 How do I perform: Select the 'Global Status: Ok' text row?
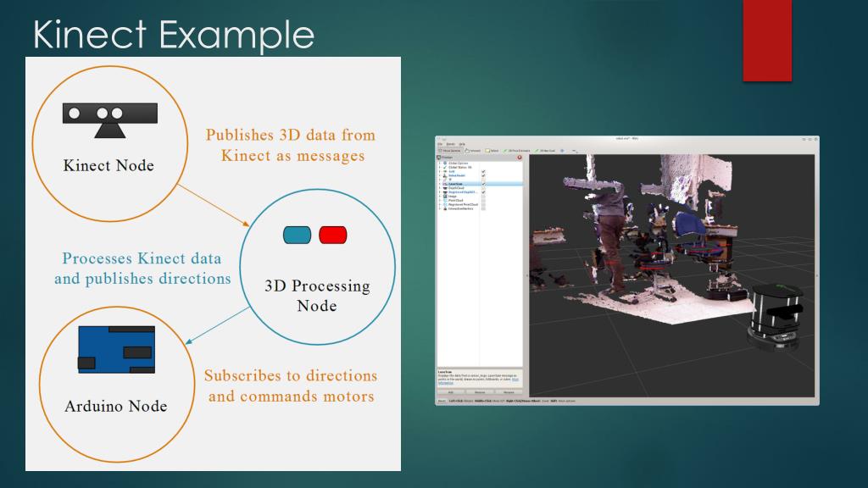(460, 167)
